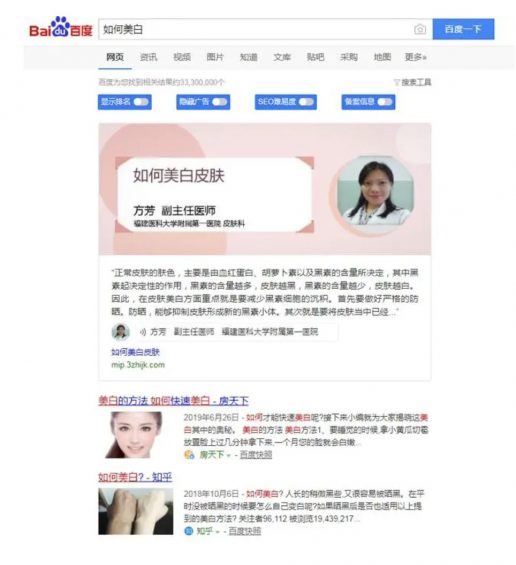Click the 2019年6月26日 result snippet
The height and width of the screenshot is (565, 516).
tap(306, 430)
